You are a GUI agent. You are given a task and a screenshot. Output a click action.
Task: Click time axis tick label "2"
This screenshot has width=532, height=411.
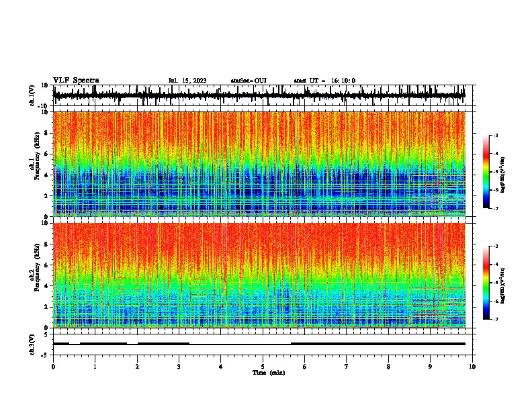click(137, 367)
